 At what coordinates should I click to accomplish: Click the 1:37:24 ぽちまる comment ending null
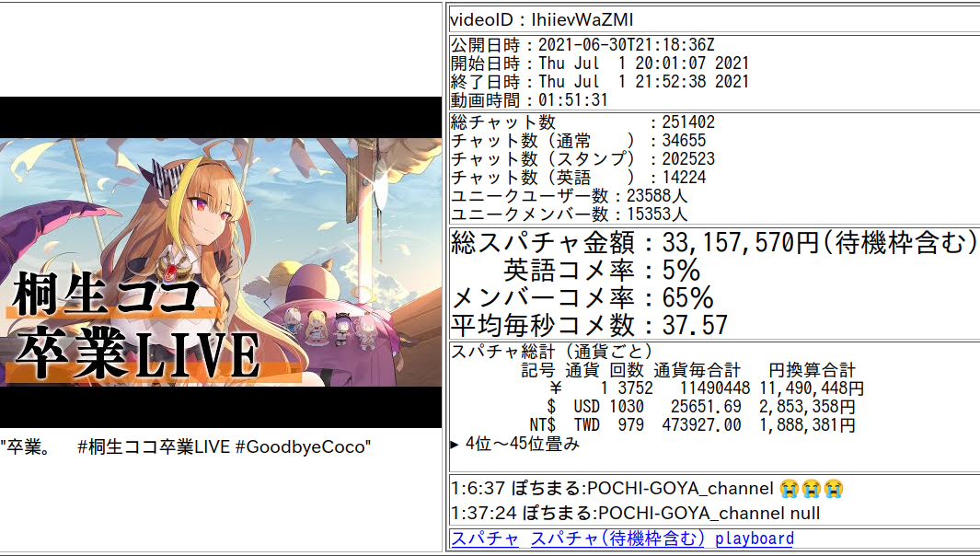point(636,514)
